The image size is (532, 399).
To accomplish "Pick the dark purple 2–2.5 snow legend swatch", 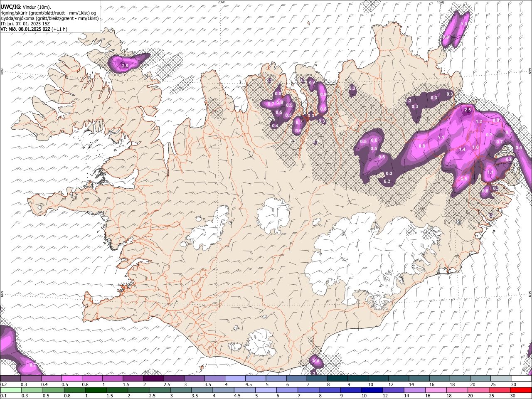I will click(x=153, y=379).
